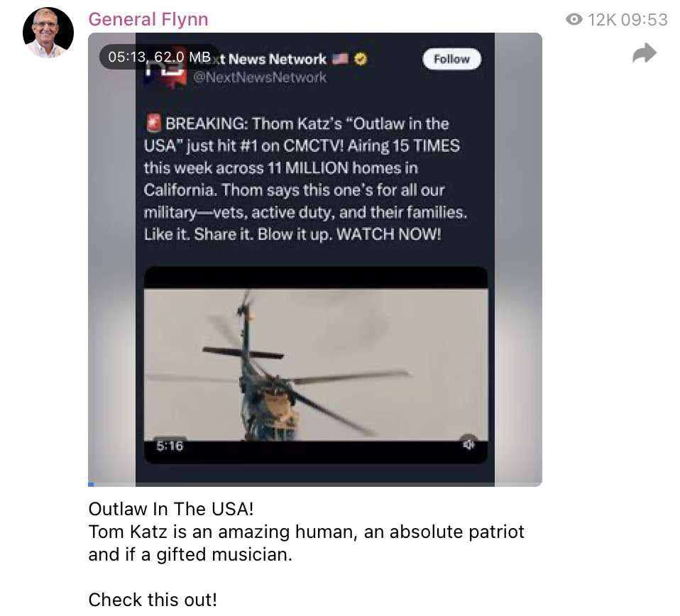The height and width of the screenshot is (616, 680).
Task: Click the Follow button in video
Action: tap(451, 59)
